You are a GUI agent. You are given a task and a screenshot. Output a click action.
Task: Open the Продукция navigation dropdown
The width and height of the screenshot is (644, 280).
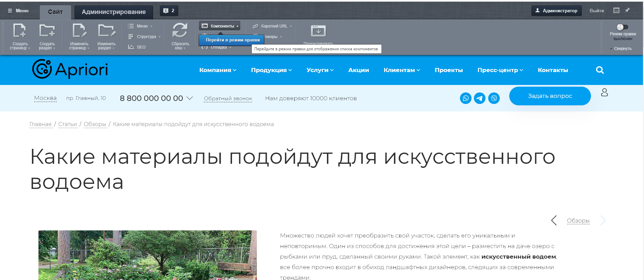(x=271, y=70)
